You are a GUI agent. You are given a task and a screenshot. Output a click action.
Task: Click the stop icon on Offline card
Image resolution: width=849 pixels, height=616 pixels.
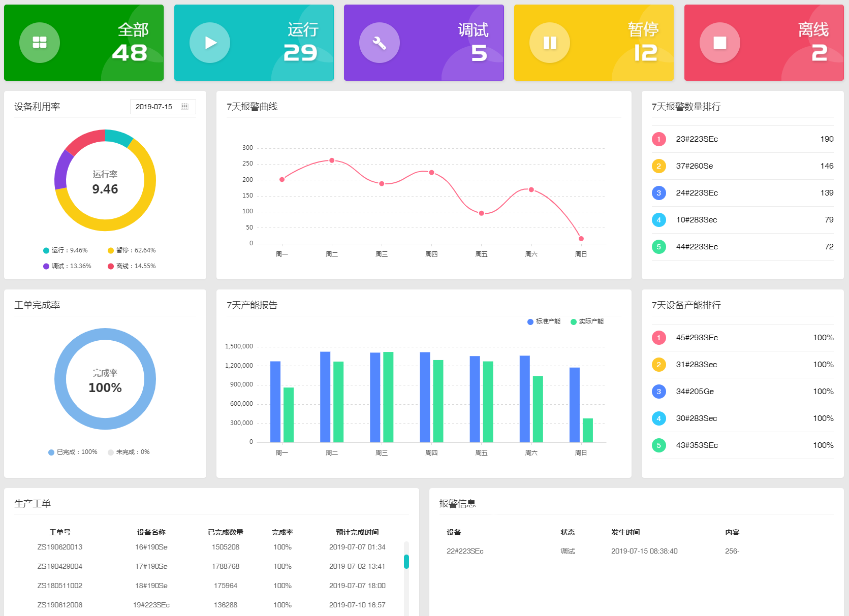(x=719, y=43)
